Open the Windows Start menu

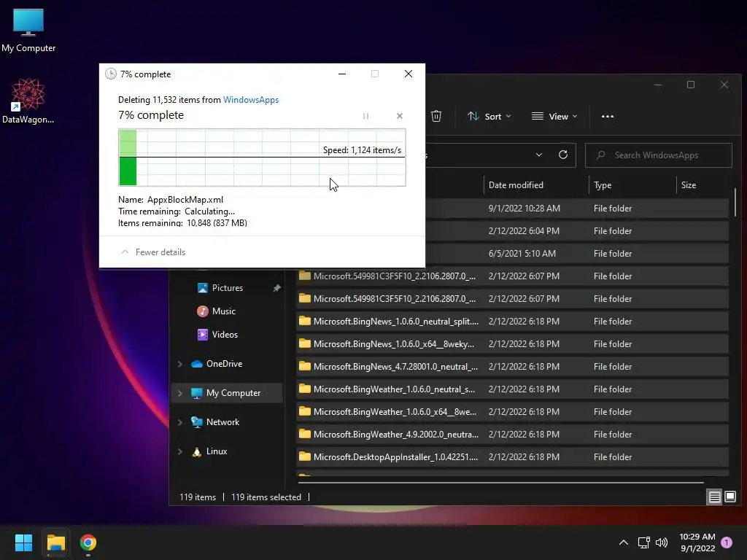click(x=23, y=542)
